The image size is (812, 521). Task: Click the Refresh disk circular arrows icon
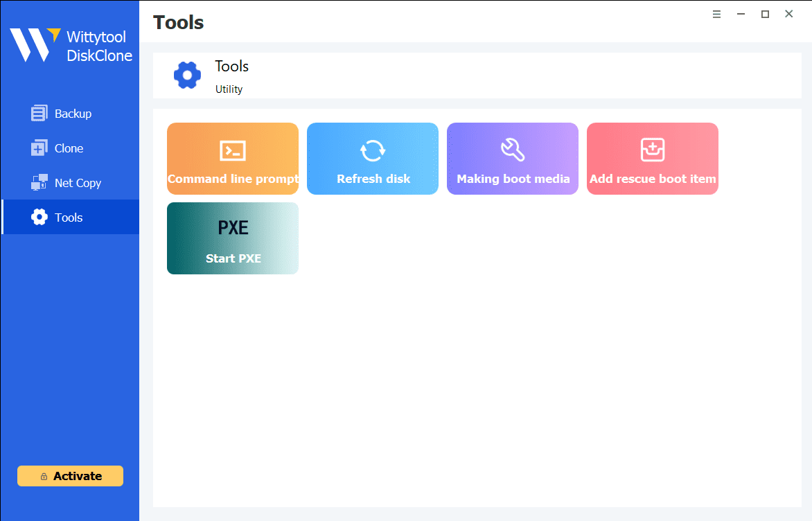pos(373,150)
